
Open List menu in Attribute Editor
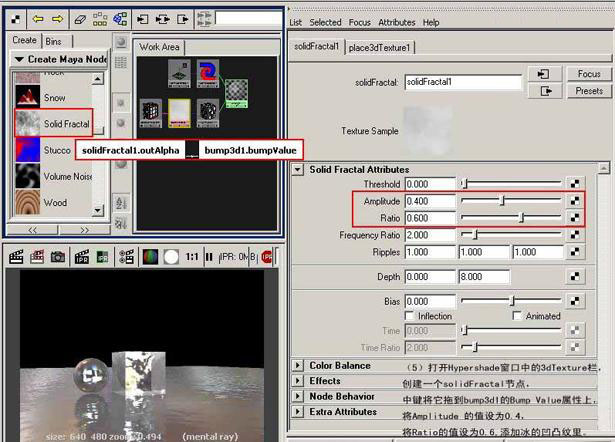(x=295, y=22)
